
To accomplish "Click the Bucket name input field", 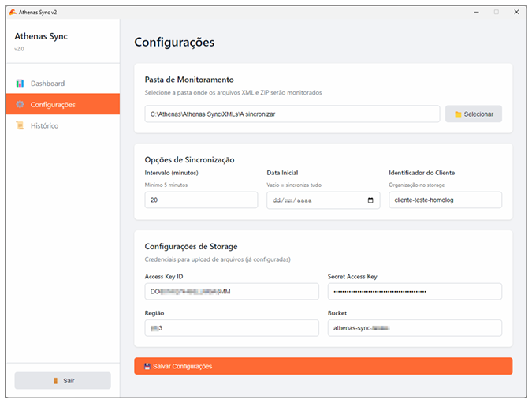I will (x=414, y=327).
